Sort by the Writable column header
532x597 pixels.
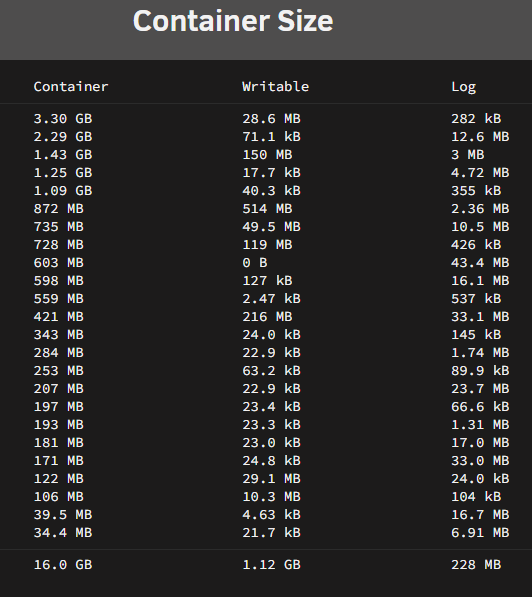pyautogui.click(x=275, y=87)
